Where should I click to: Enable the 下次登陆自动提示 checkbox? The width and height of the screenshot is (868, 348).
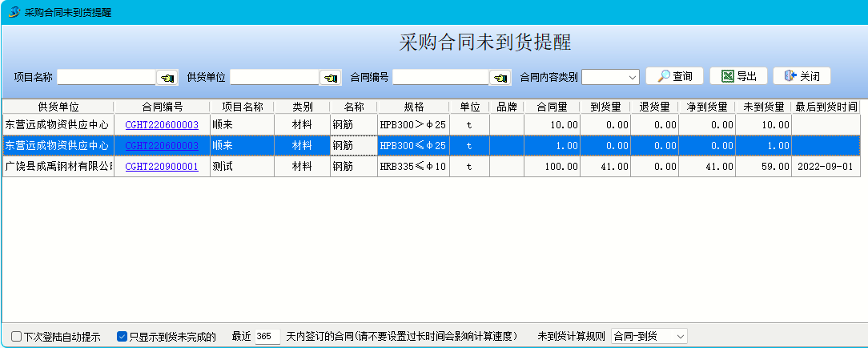[17, 336]
